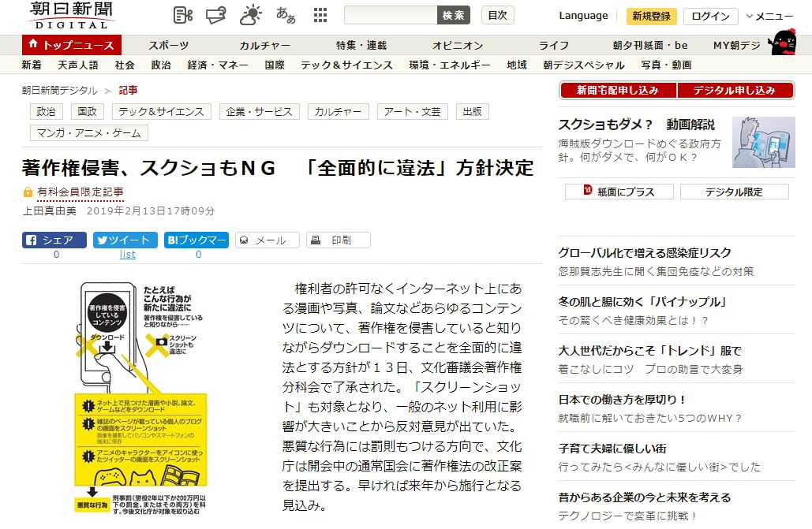The height and width of the screenshot is (529, 812).
Task: Bookmark with B!ブックマーク button
Action: click(196, 240)
